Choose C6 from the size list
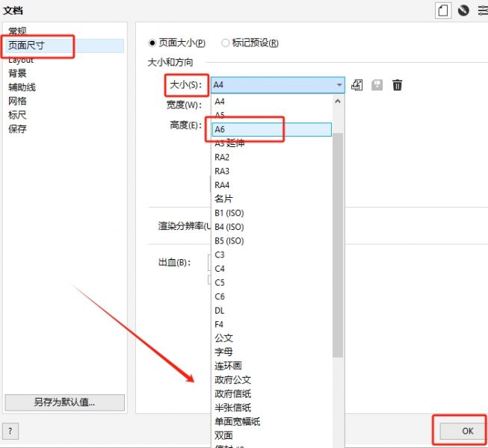 point(271,296)
